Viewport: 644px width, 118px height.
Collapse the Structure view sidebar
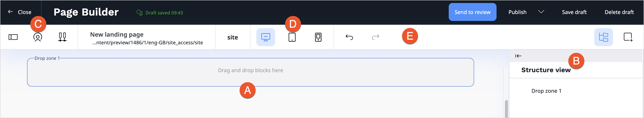518,56
